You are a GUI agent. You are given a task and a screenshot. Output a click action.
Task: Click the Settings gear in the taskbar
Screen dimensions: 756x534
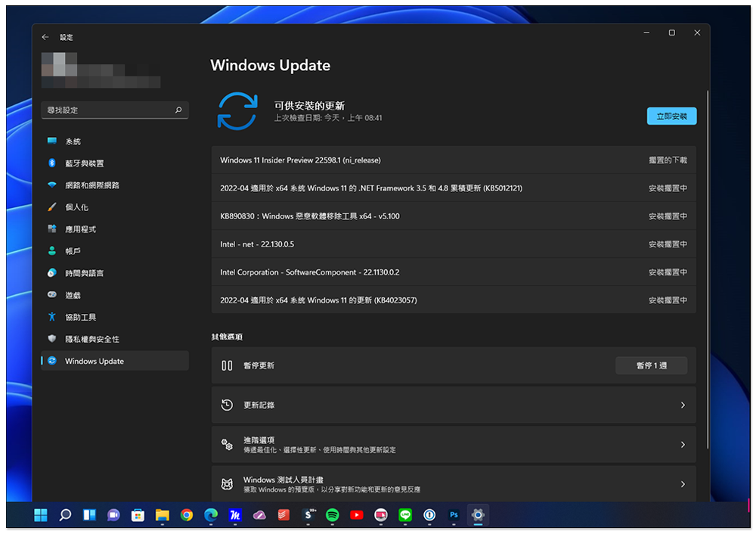click(x=478, y=515)
